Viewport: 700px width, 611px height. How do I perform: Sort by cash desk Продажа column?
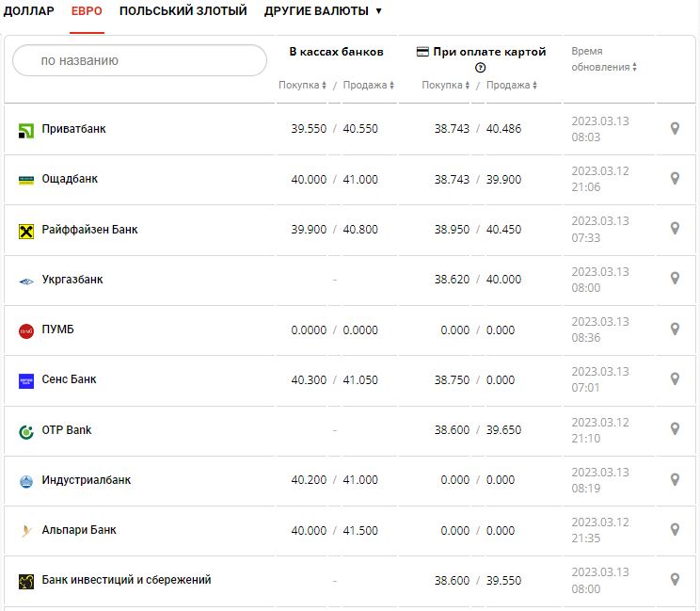coord(368,86)
